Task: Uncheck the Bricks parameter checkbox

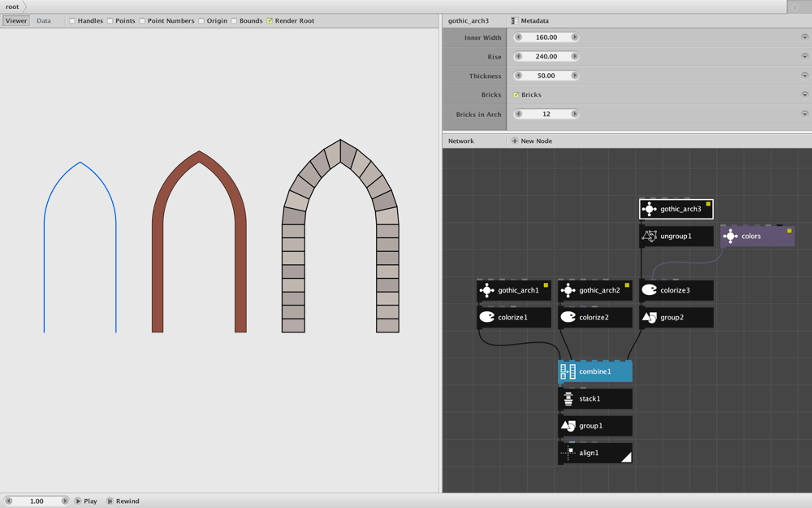Action: 516,95
